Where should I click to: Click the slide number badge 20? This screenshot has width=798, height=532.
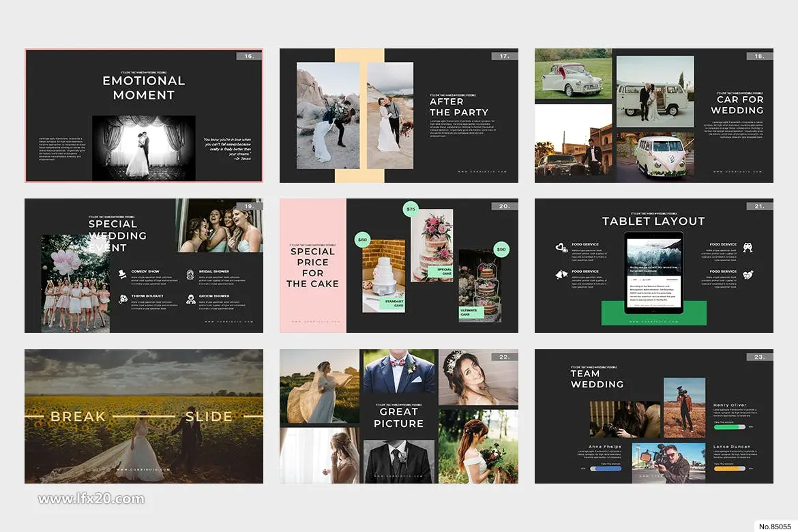(x=504, y=206)
